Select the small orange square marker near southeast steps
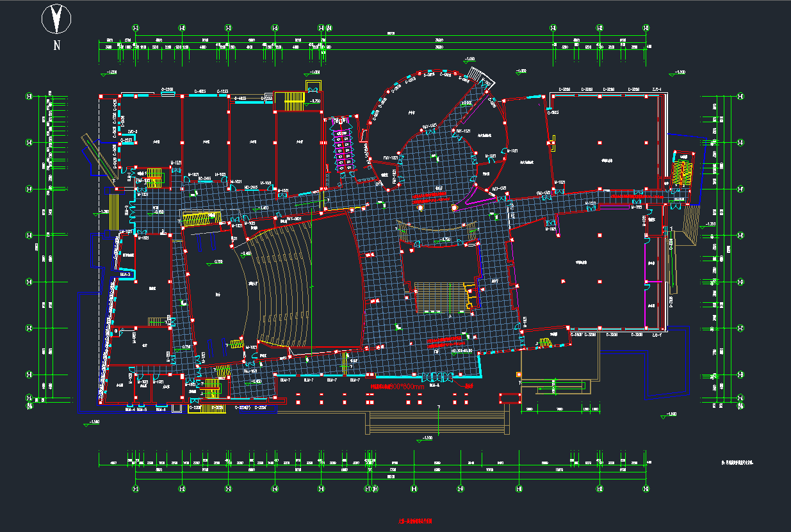The height and width of the screenshot is (532, 791). (x=518, y=374)
